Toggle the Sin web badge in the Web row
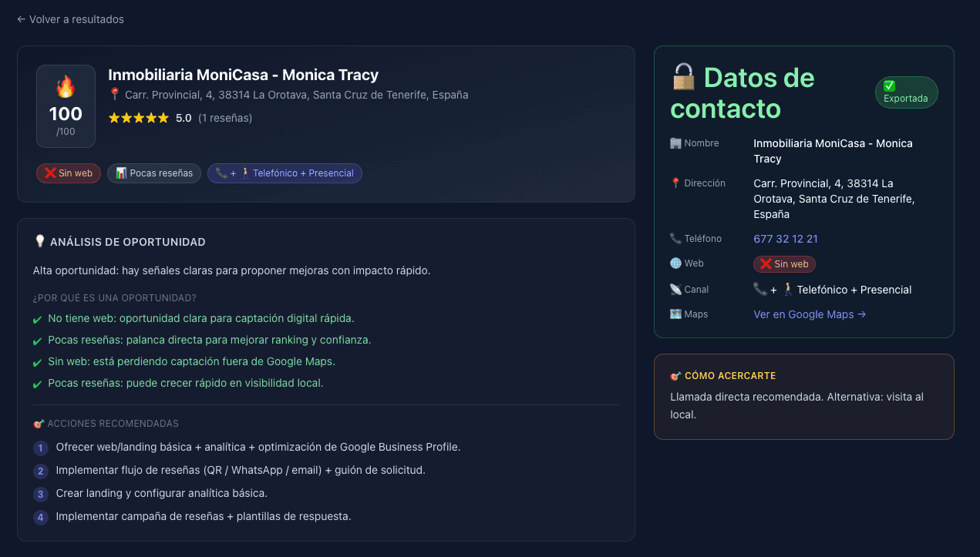Viewport: 980px width, 557px height. point(784,263)
